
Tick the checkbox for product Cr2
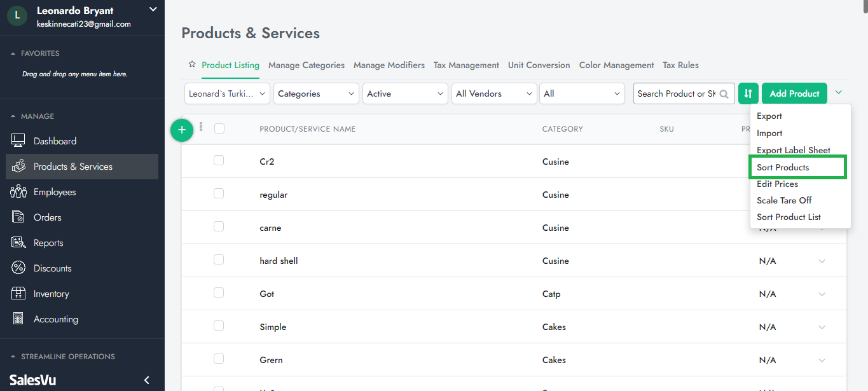(219, 161)
